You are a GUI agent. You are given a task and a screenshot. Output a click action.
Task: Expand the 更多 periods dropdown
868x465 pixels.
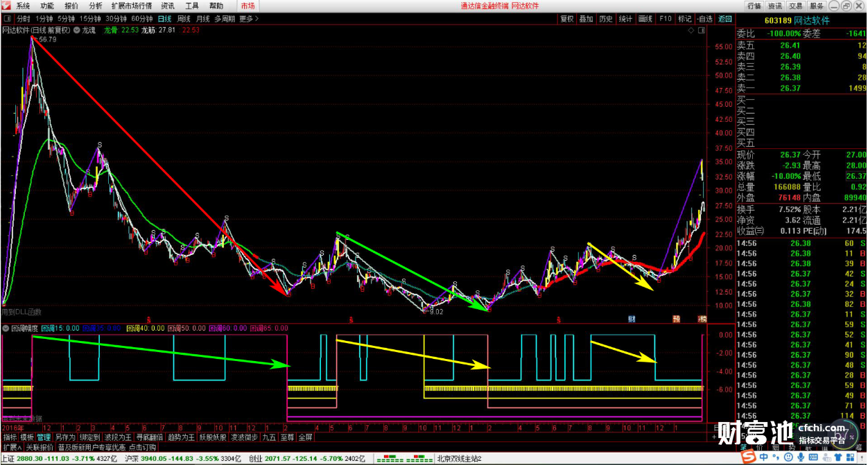[x=248, y=19]
